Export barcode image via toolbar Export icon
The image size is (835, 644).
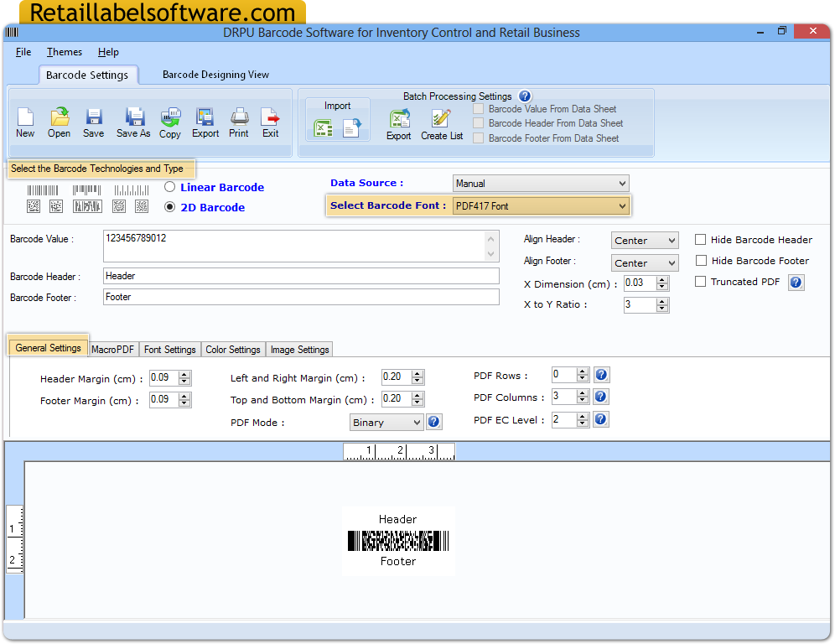205,117
